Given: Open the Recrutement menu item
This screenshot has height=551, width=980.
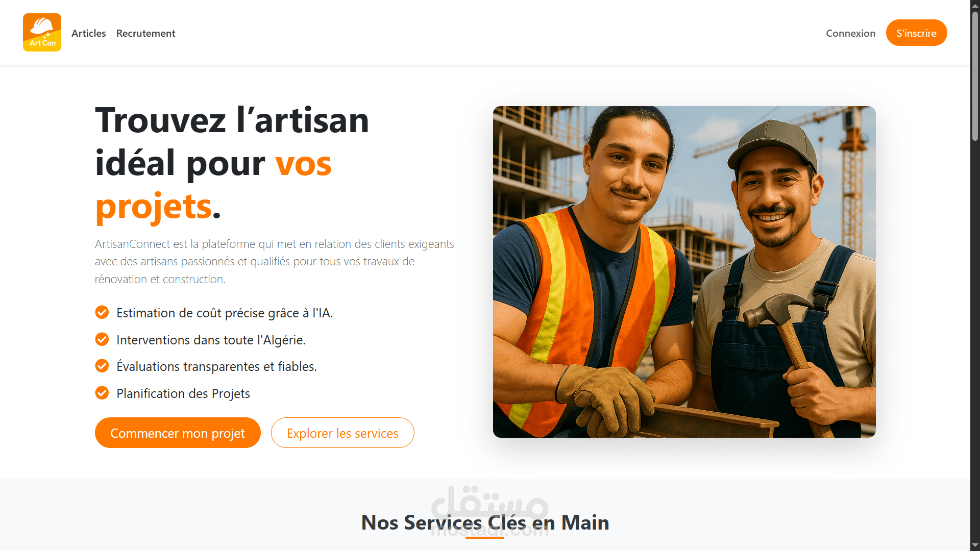Looking at the screenshot, I should [x=146, y=33].
